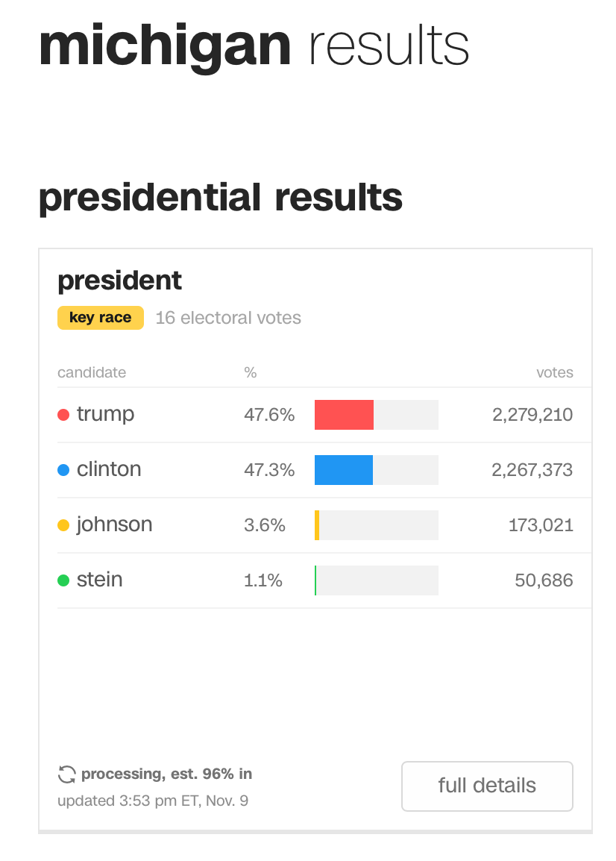Open the full details button
The height and width of the screenshot is (861, 616).
point(487,786)
